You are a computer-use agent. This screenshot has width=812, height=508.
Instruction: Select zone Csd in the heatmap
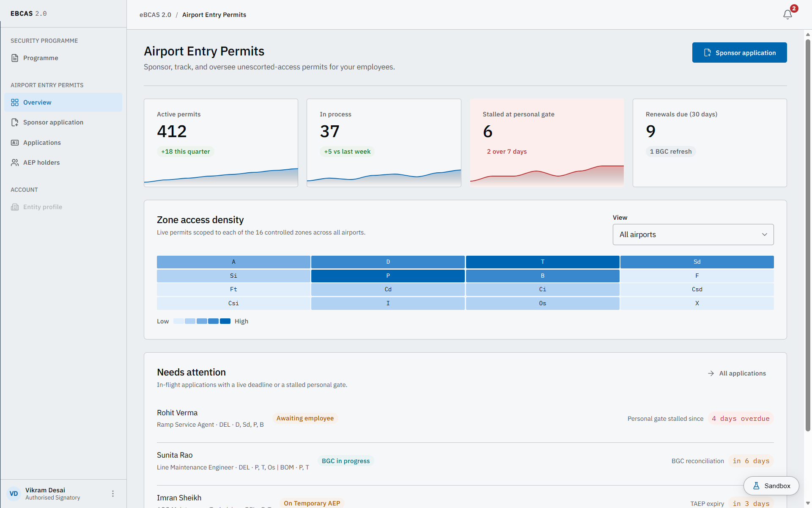697,290
